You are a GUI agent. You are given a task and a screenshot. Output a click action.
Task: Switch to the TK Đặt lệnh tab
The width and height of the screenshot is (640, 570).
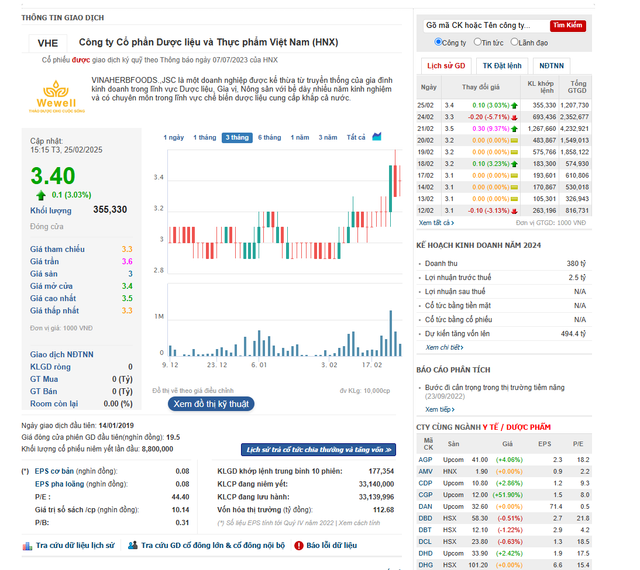point(502,66)
